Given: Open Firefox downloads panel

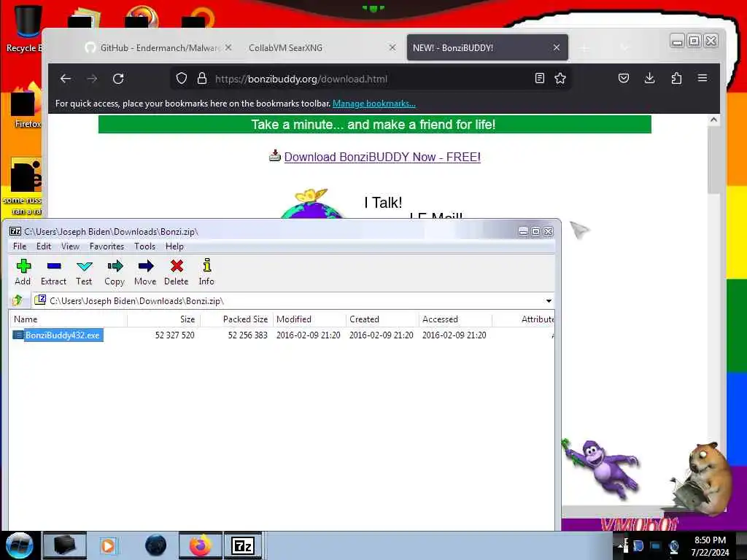Looking at the screenshot, I should [649, 79].
